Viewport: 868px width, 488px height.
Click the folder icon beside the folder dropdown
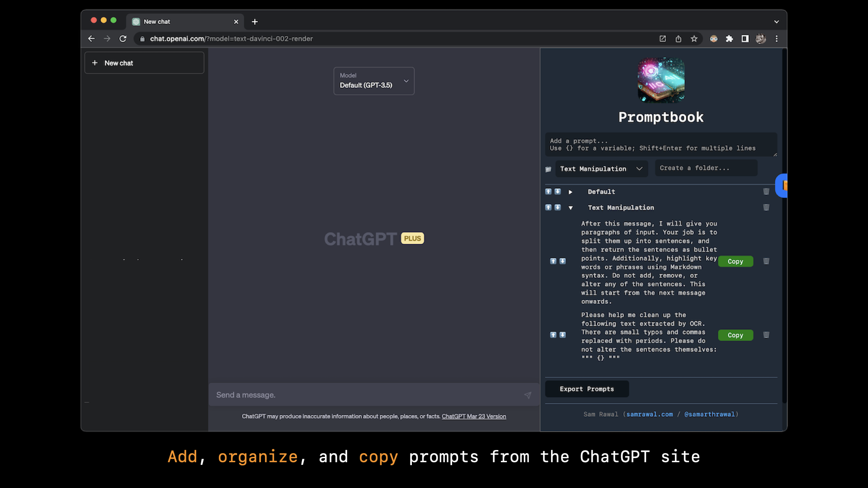548,169
